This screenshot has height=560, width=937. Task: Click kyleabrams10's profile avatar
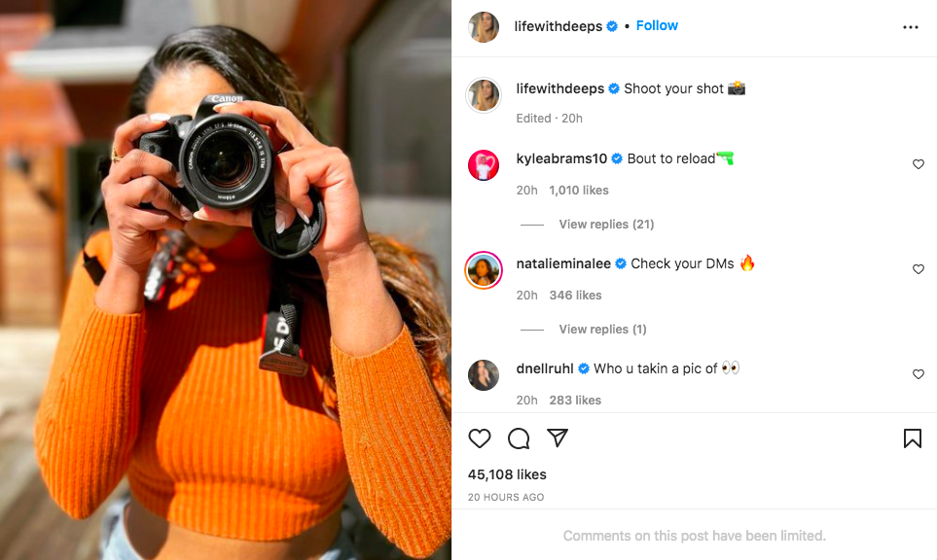(484, 165)
